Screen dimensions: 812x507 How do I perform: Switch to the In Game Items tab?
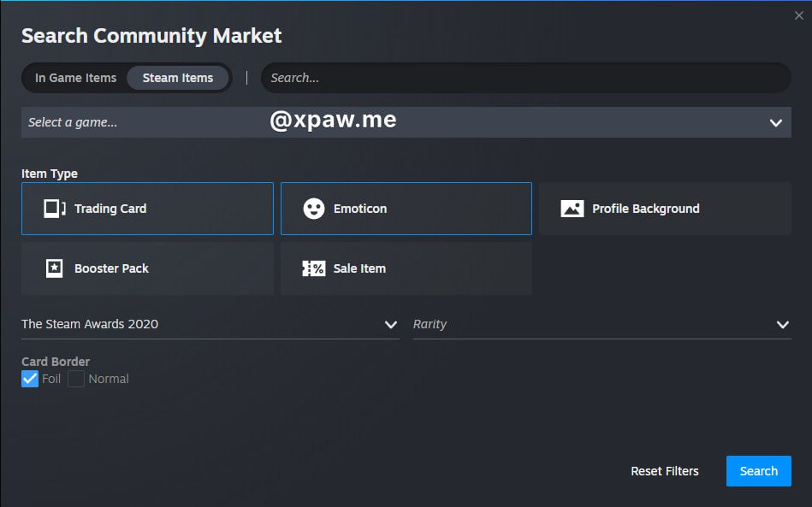click(x=75, y=78)
